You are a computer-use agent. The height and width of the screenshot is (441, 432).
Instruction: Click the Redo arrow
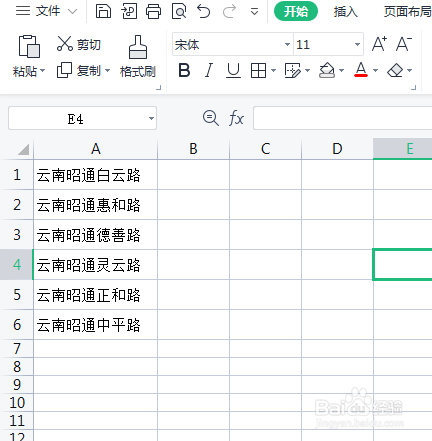click(x=229, y=11)
